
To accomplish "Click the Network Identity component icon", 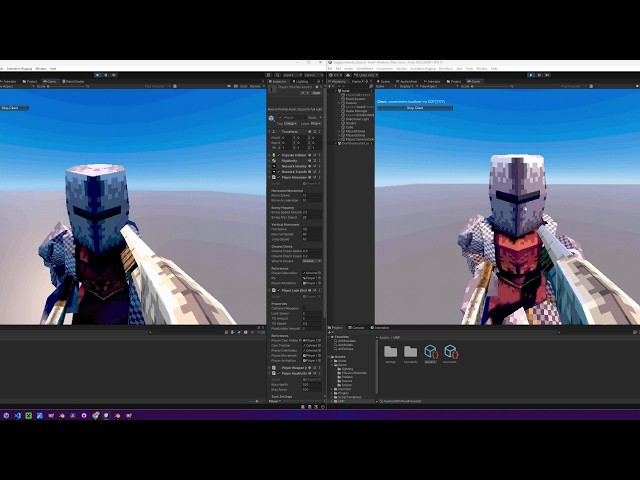I will (274, 167).
